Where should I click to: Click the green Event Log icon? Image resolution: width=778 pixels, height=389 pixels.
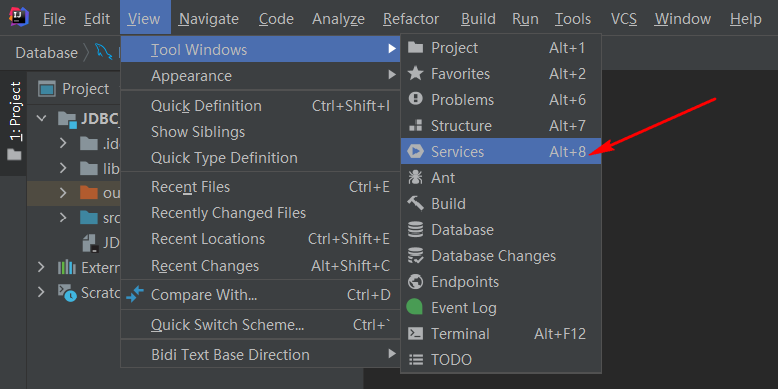click(415, 307)
